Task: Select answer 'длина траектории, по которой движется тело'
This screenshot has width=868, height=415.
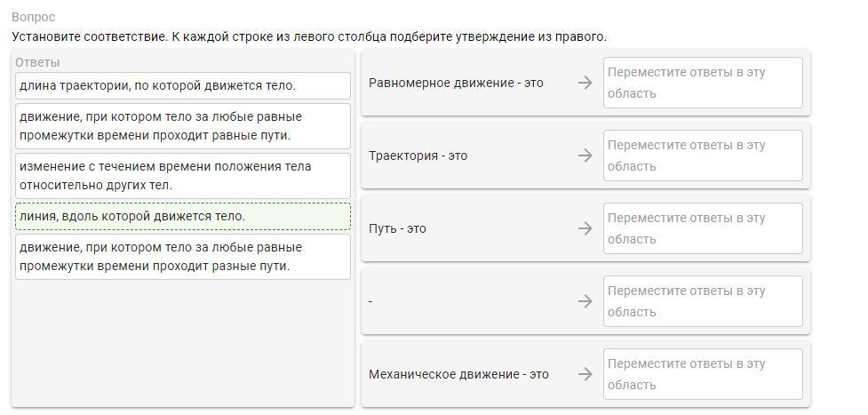Action: [183, 86]
